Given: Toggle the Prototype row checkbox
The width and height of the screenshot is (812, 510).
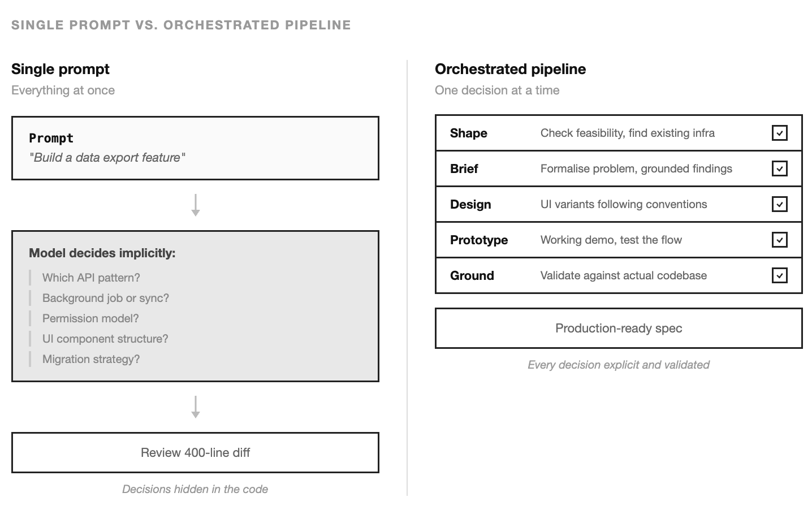Looking at the screenshot, I should (x=779, y=240).
